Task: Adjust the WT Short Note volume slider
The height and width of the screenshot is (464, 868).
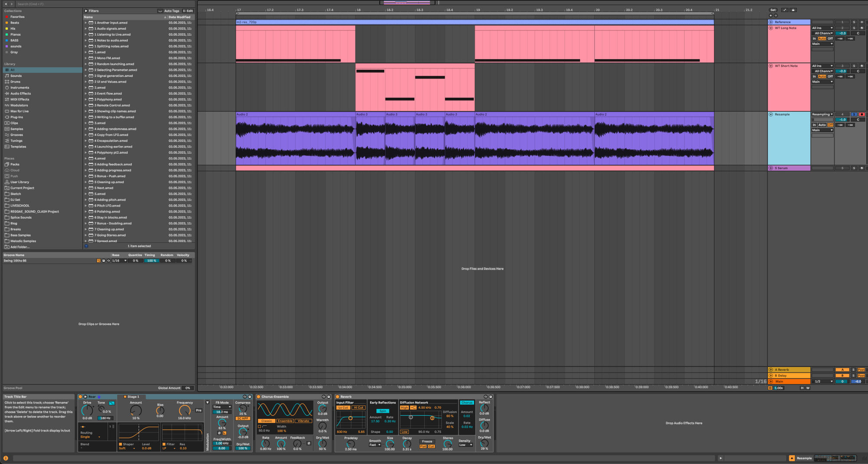Action: pyautogui.click(x=842, y=71)
